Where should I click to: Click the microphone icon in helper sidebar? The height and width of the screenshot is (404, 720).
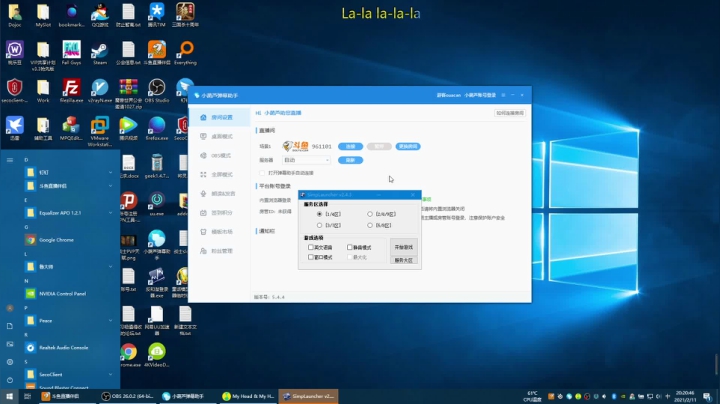203,194
